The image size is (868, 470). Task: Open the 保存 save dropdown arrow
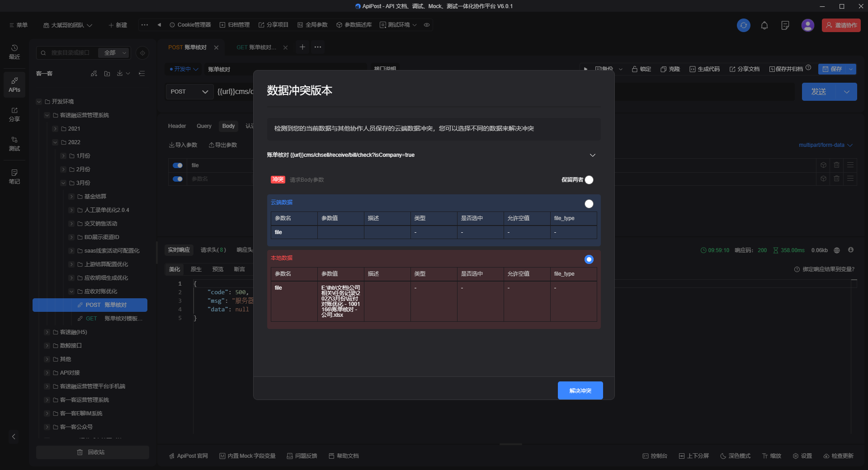pos(851,69)
